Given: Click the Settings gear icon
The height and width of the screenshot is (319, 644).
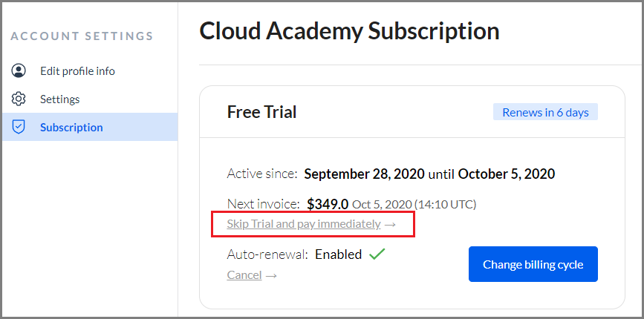Looking at the screenshot, I should click(19, 99).
